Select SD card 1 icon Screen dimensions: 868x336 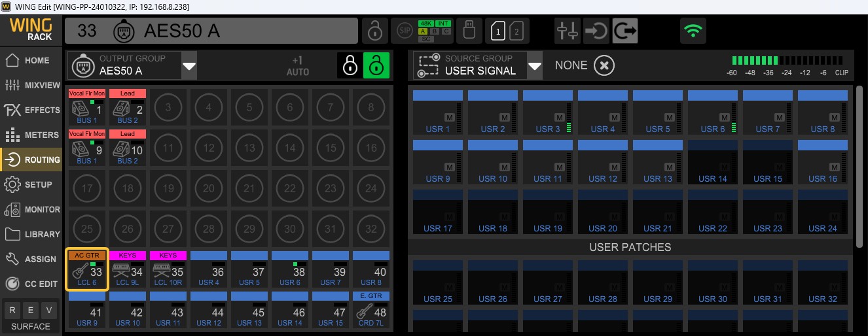499,31
